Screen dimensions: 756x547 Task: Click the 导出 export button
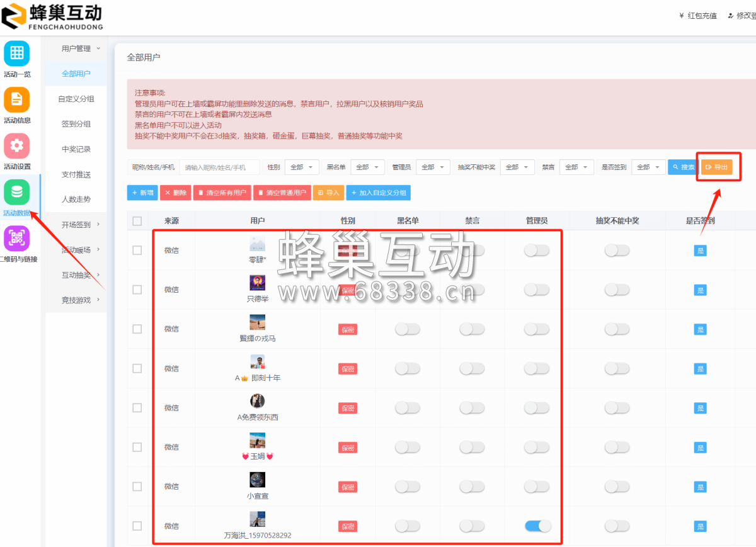[718, 167]
